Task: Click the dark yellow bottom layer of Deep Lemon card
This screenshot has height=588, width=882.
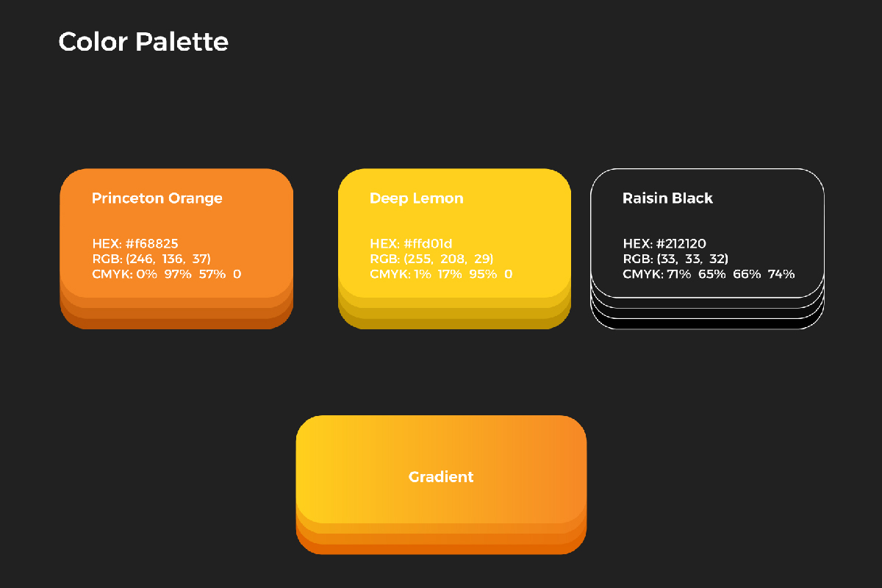Action: (x=454, y=324)
